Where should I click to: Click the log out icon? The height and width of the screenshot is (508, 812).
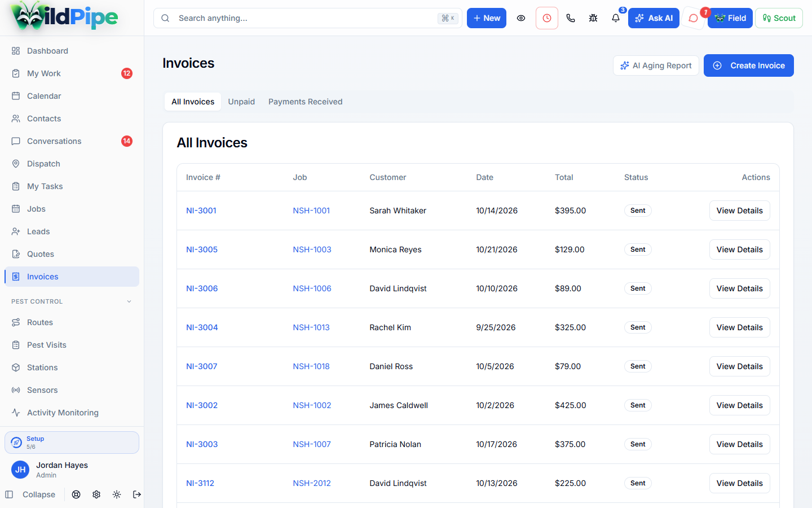pyautogui.click(x=137, y=494)
